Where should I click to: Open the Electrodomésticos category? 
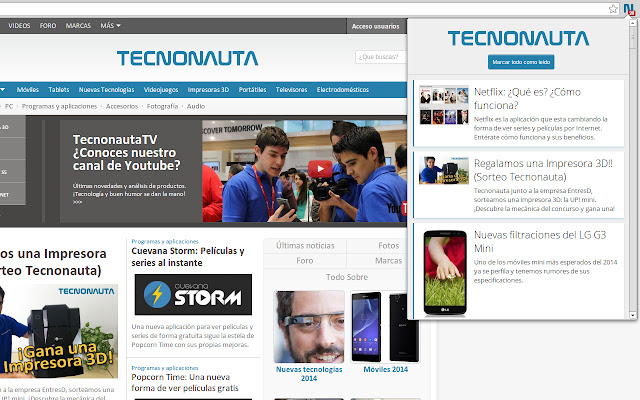point(343,89)
